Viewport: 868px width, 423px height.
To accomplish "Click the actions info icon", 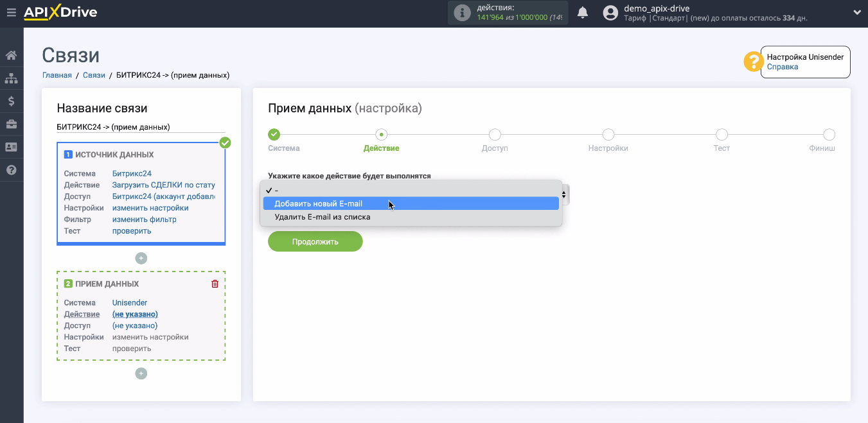I will pos(462,13).
